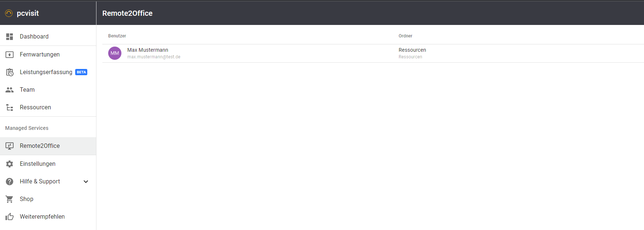Click the Weiterempfehlen thumbs-up icon
644x230 pixels.
(x=10, y=217)
